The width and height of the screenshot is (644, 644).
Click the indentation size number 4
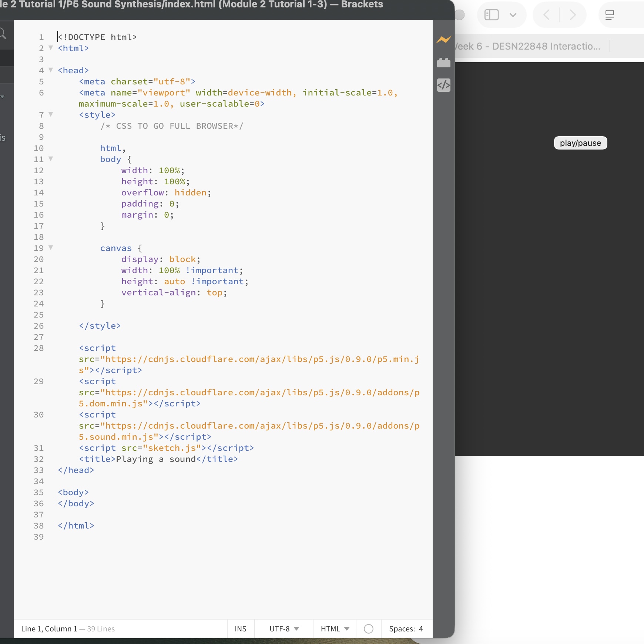(421, 629)
